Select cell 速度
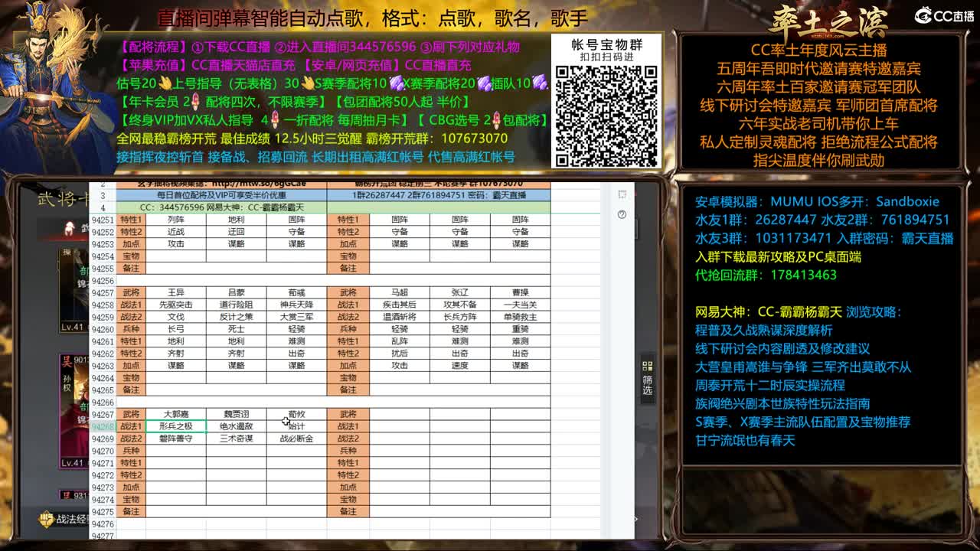This screenshot has width=980, height=551. 460,366
